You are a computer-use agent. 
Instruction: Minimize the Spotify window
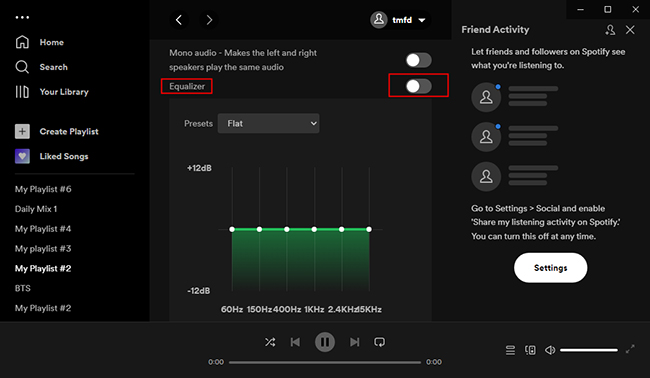click(580, 10)
